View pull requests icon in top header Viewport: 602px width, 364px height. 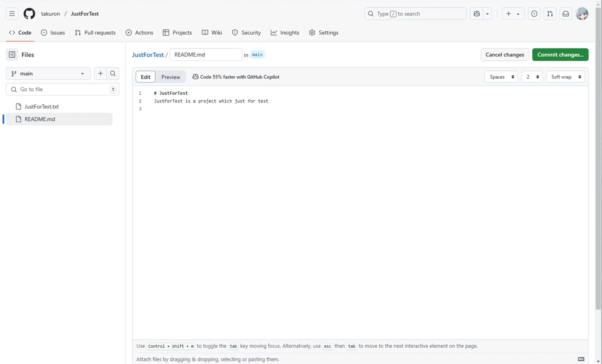click(550, 14)
